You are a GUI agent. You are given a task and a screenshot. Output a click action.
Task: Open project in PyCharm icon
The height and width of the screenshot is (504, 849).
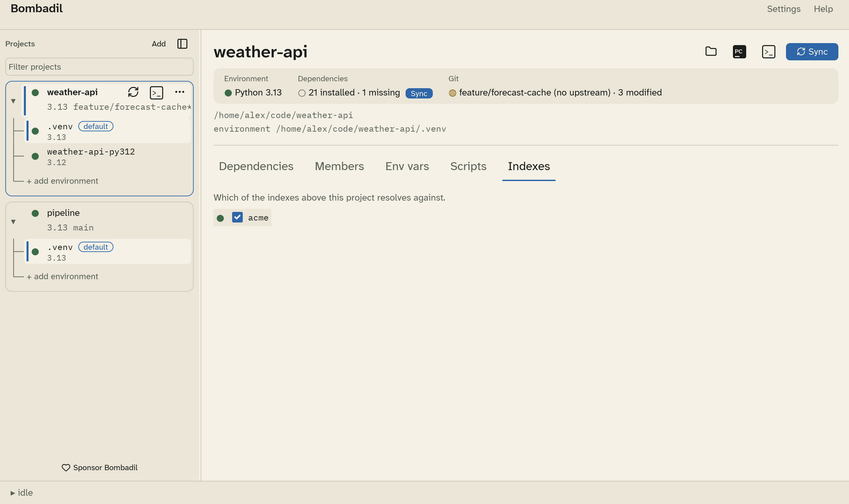739,51
